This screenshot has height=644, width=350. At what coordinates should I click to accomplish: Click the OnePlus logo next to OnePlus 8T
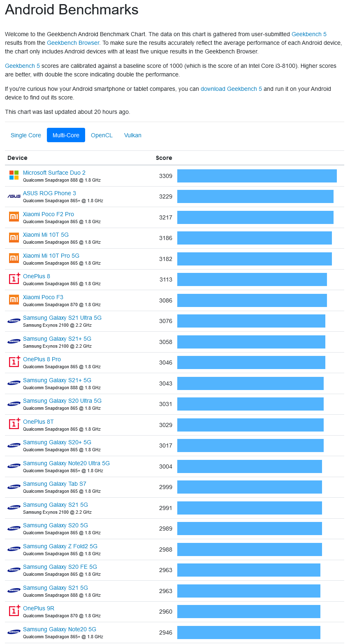[14, 425]
